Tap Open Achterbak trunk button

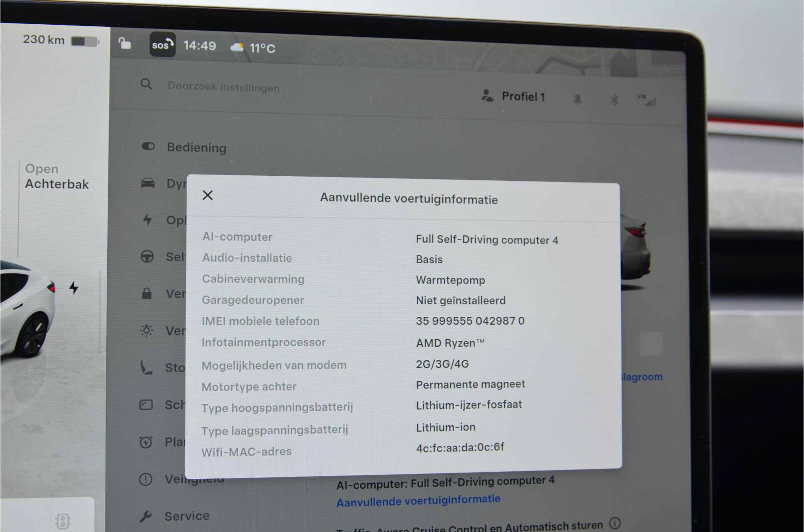coord(57,176)
